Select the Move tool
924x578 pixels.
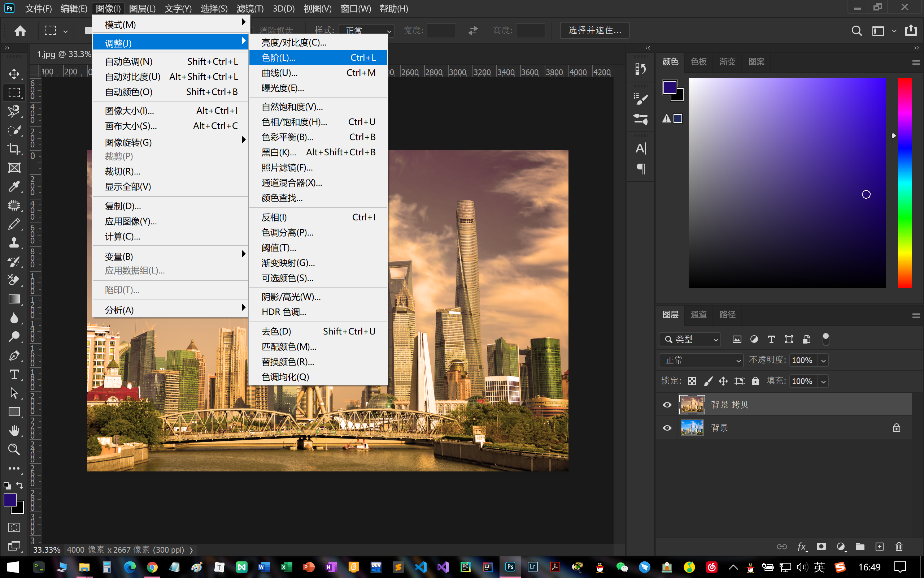pos(14,74)
